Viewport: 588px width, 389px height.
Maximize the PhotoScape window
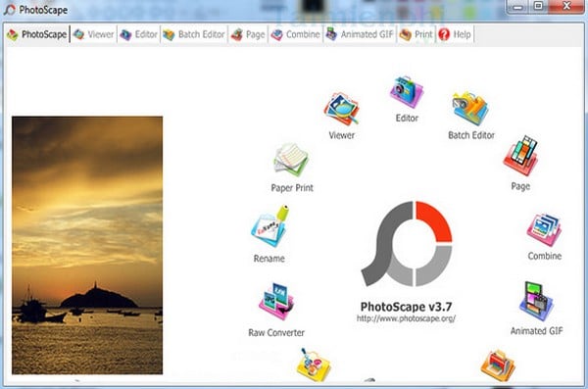click(538, 7)
